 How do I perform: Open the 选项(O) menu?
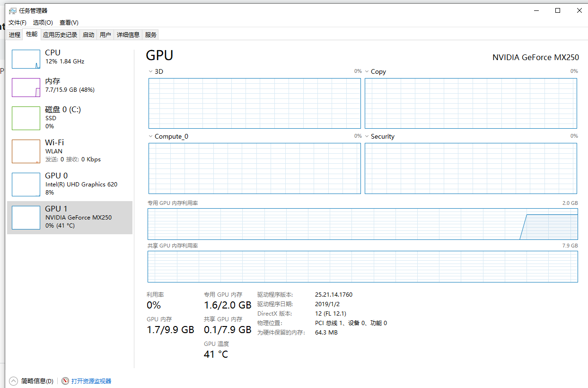43,22
